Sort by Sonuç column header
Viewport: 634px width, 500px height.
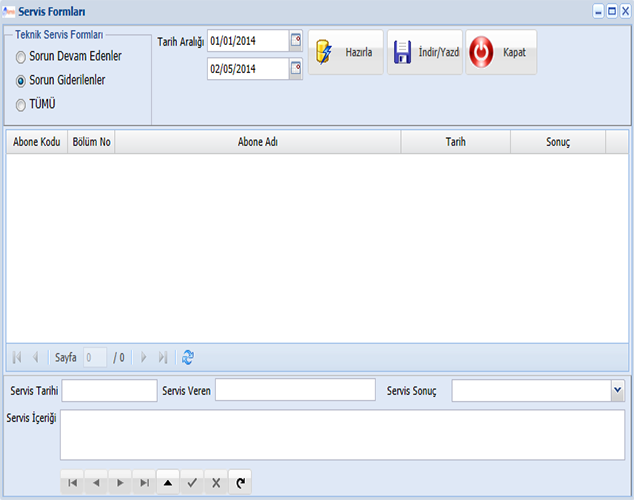click(558, 142)
